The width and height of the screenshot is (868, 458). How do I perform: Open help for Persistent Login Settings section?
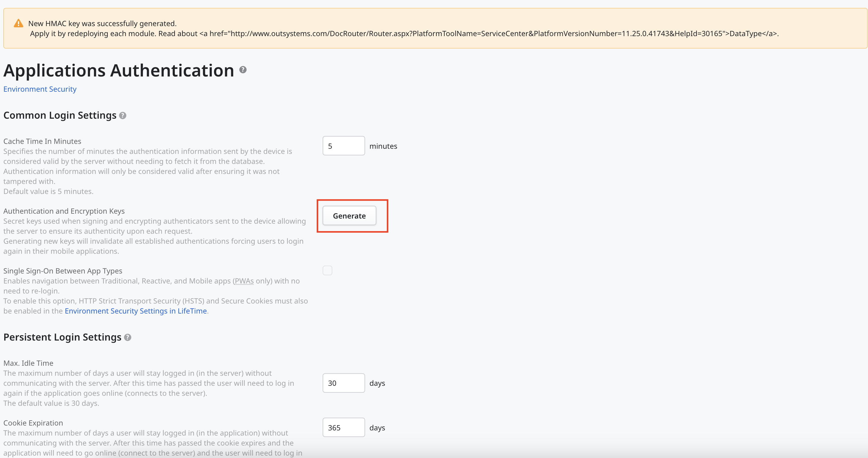pyautogui.click(x=128, y=337)
